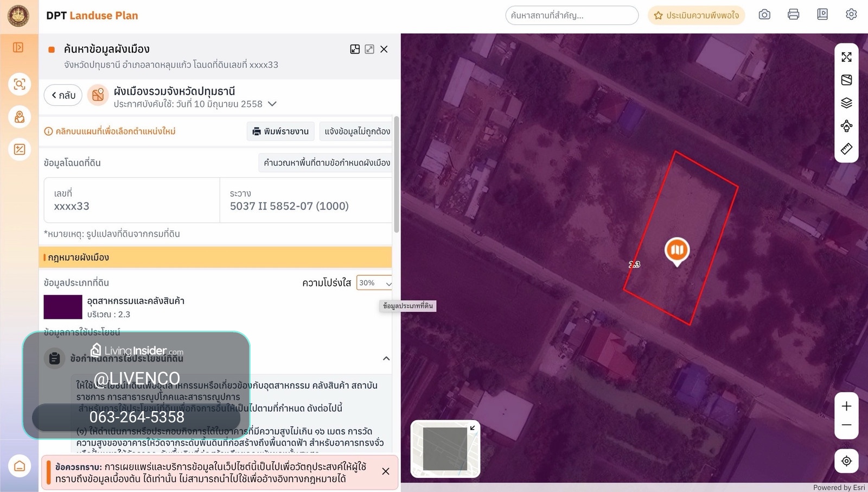Open the area calculation sidebar icon
The width and height of the screenshot is (868, 492).
pyautogui.click(x=20, y=149)
